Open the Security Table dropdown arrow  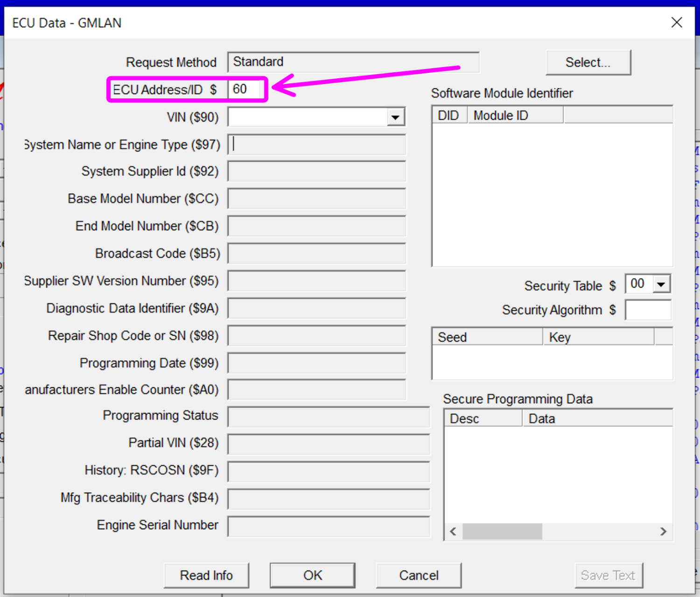tap(661, 284)
